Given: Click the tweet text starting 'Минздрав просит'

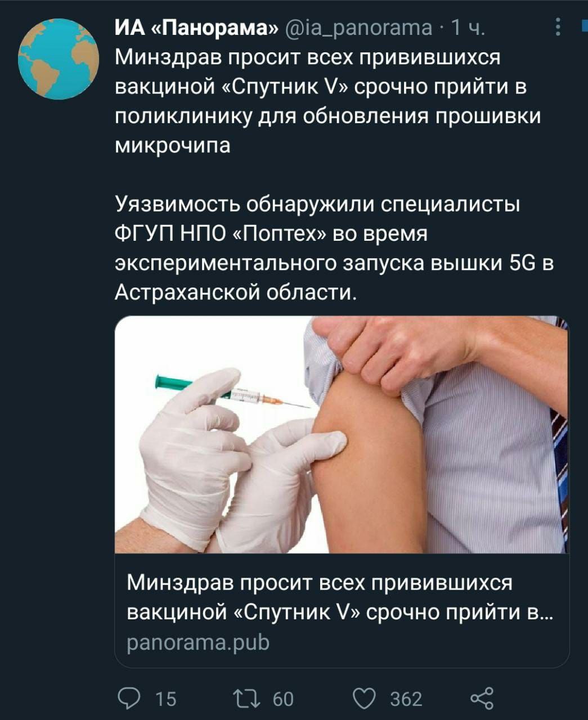Looking at the screenshot, I should [x=328, y=101].
